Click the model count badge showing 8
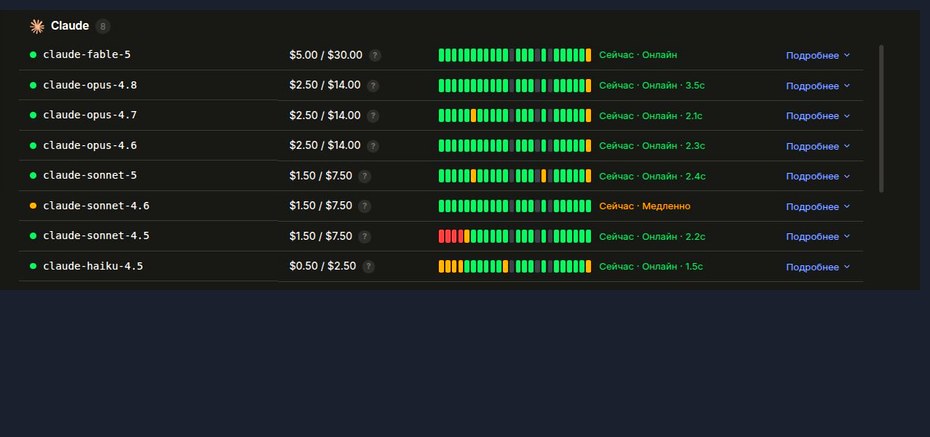The image size is (930, 437). pyautogui.click(x=103, y=27)
